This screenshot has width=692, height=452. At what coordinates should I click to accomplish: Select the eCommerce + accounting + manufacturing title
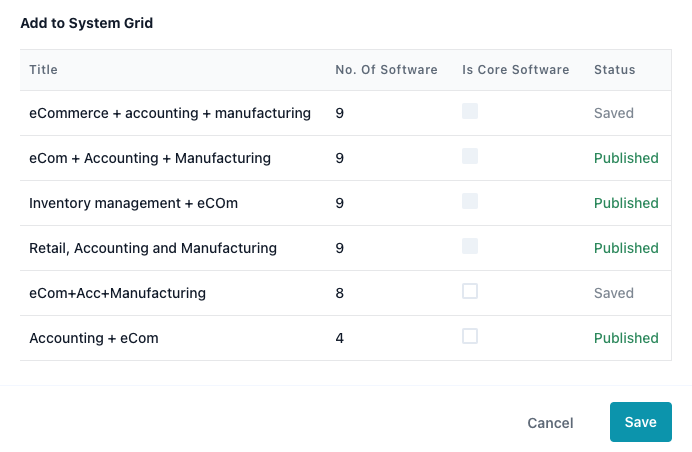[170, 113]
